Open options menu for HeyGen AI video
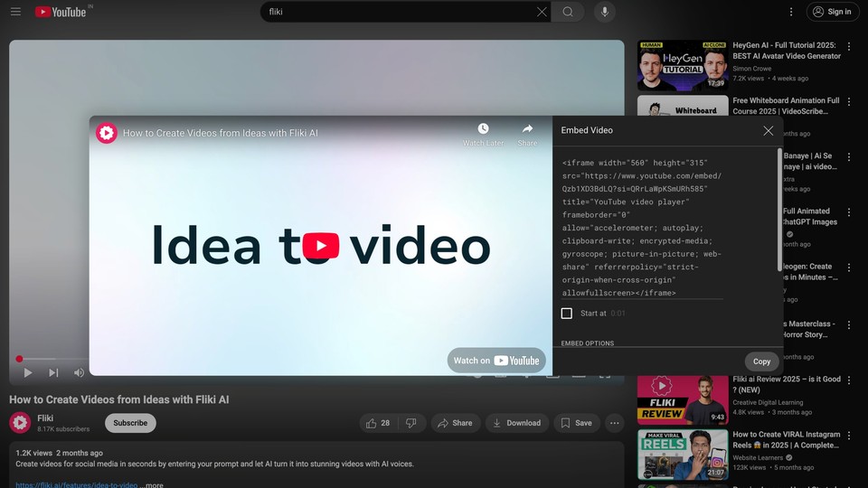 (849, 47)
